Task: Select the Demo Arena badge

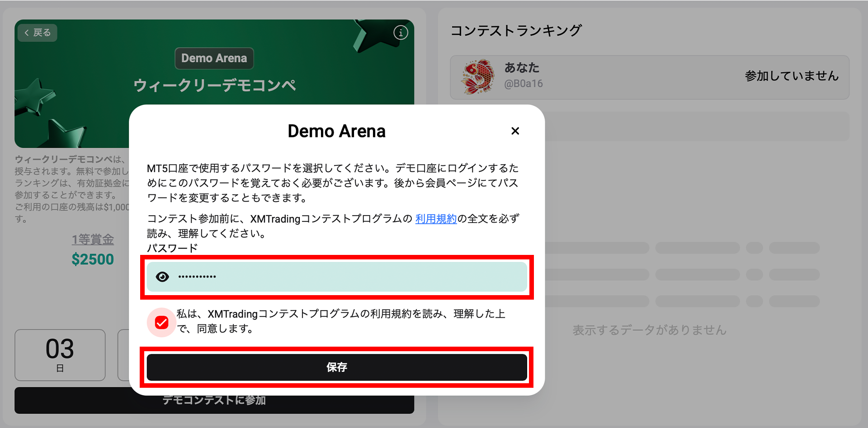Action: point(214,58)
